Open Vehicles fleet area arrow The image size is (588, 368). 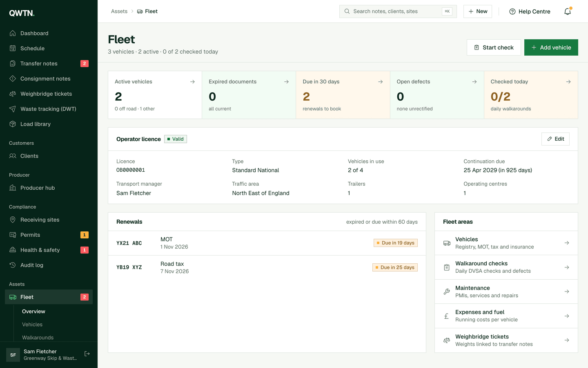tap(567, 243)
